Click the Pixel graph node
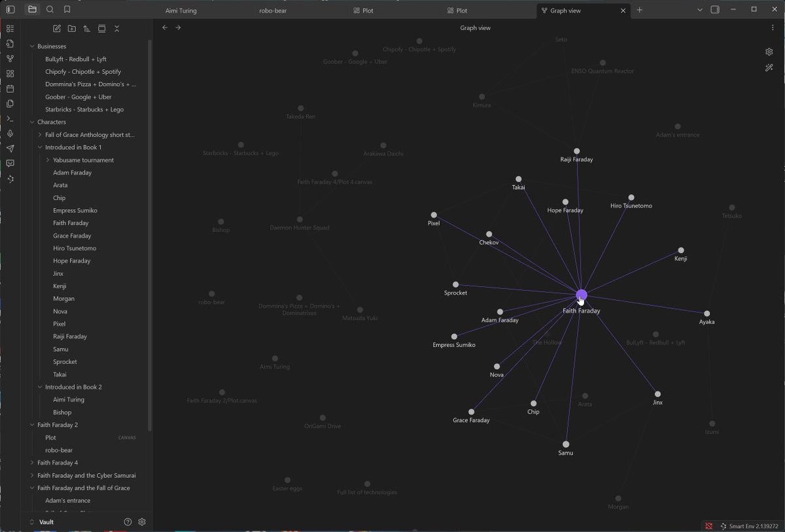 point(433,215)
